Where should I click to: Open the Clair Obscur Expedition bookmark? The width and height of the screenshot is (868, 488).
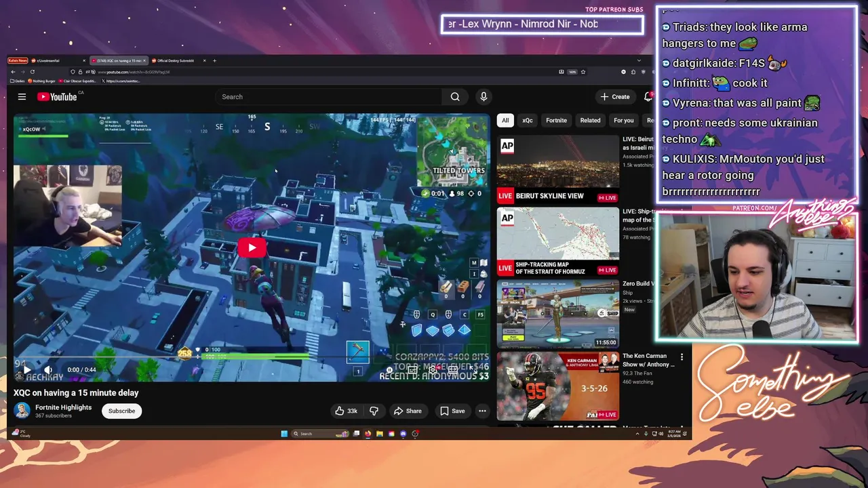[78, 81]
